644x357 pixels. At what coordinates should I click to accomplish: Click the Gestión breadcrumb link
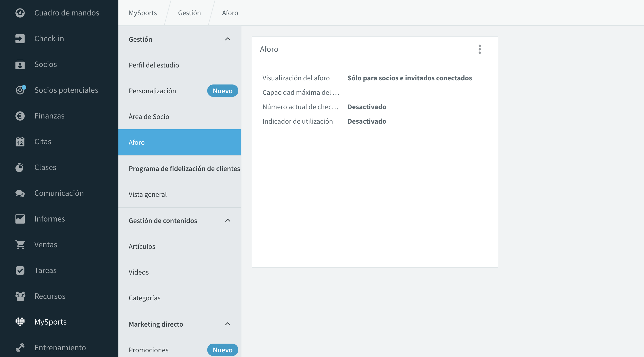189,13
